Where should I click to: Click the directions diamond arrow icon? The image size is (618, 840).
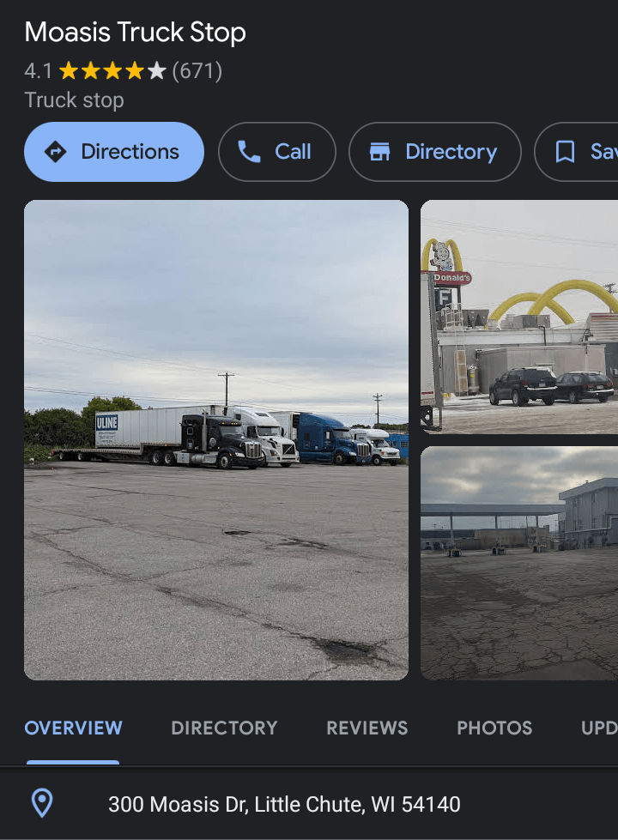pyautogui.click(x=56, y=152)
